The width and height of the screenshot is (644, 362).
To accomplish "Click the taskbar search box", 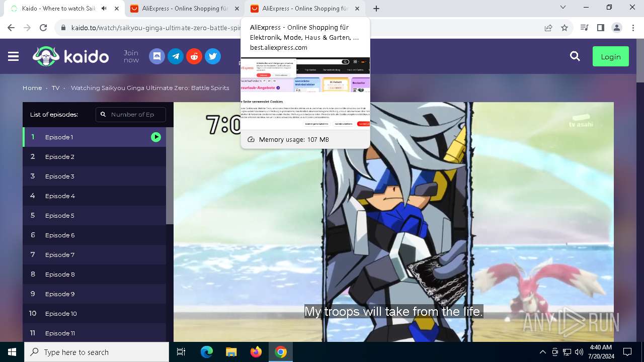I will tap(97, 352).
